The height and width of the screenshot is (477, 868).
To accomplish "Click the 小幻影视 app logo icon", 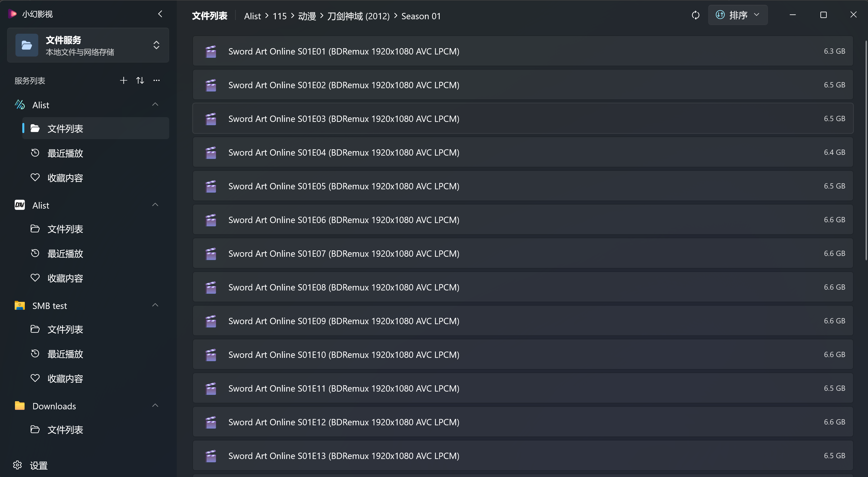I will coord(12,14).
